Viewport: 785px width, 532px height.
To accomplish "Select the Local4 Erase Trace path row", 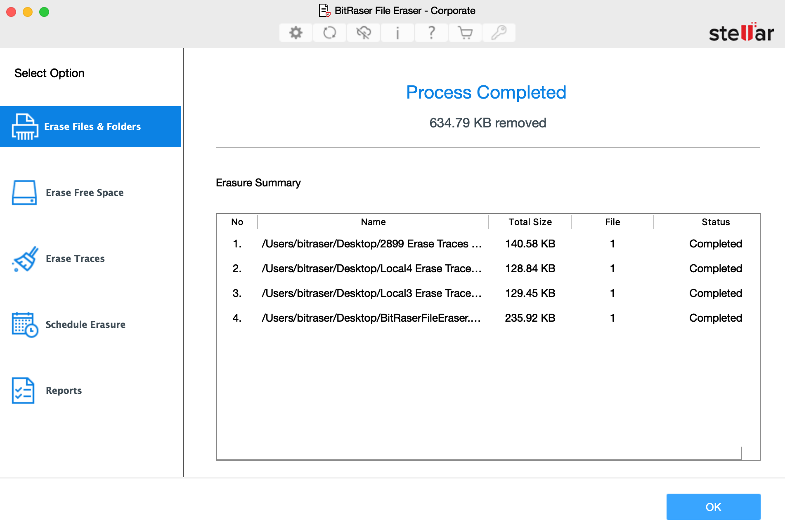I will point(488,268).
